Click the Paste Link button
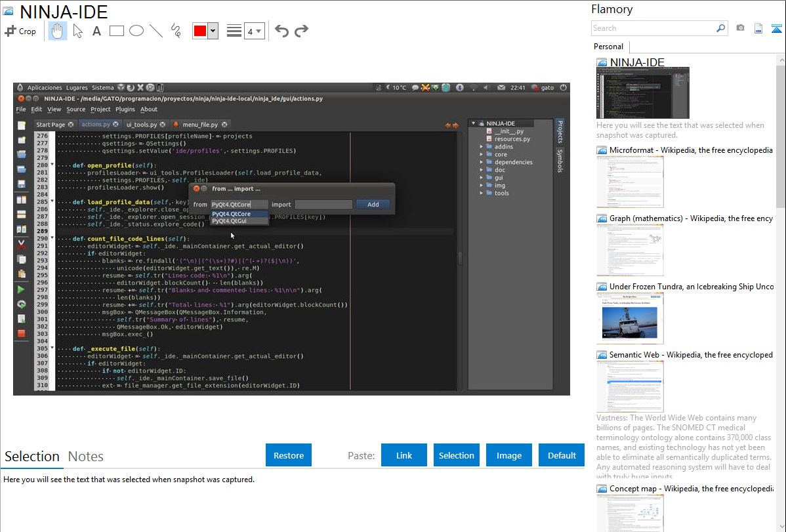The image size is (786, 532). (404, 455)
